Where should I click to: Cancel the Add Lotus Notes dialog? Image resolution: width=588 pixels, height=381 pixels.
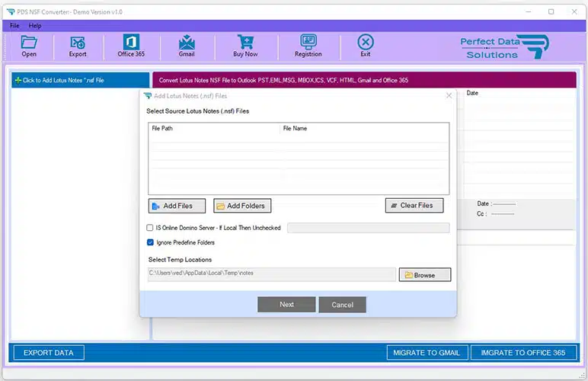click(343, 305)
